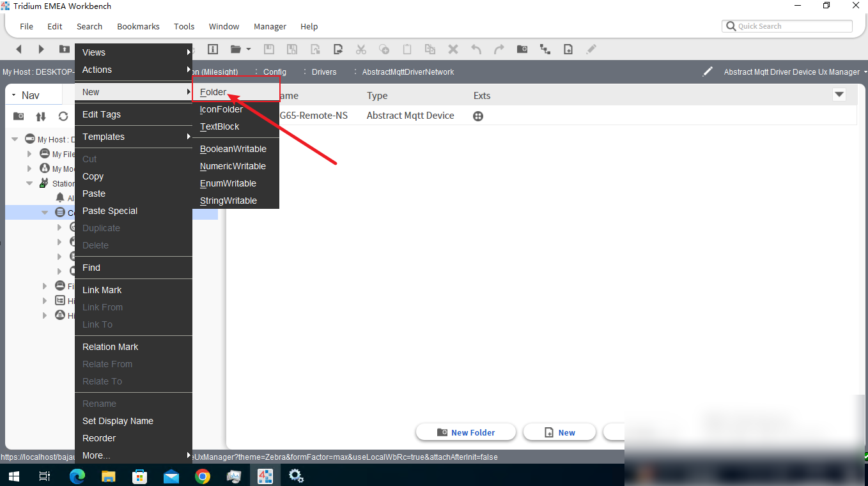The width and height of the screenshot is (868, 486).
Task: Choose Copy from context menu
Action: pyautogui.click(x=134, y=176)
